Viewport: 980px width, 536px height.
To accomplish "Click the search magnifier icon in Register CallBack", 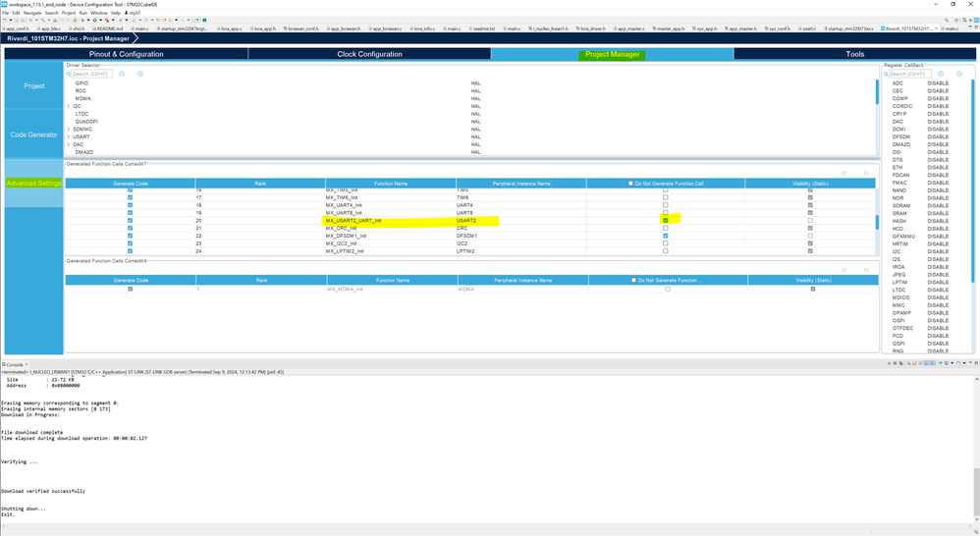I will click(886, 74).
